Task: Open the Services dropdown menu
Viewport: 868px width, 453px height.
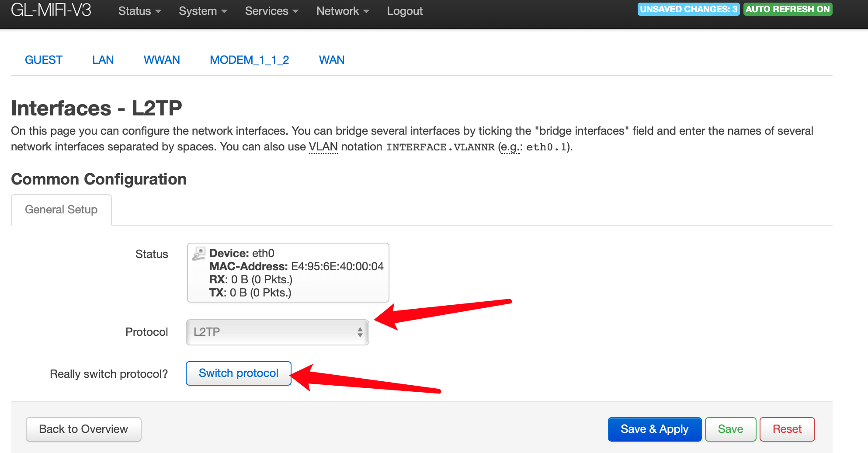Action: pos(271,11)
